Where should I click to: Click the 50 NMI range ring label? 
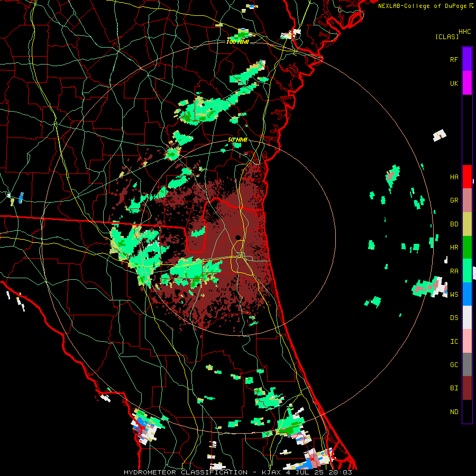tap(237, 140)
